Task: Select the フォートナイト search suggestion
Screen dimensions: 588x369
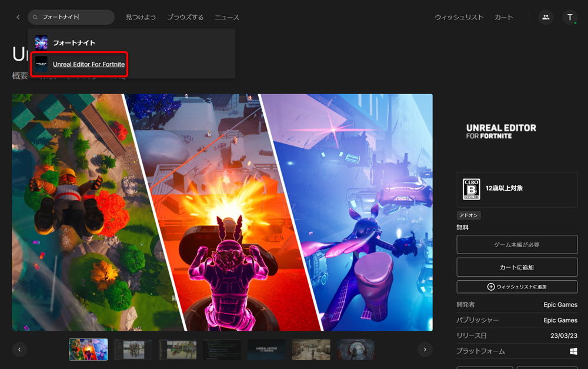Action: (x=132, y=43)
